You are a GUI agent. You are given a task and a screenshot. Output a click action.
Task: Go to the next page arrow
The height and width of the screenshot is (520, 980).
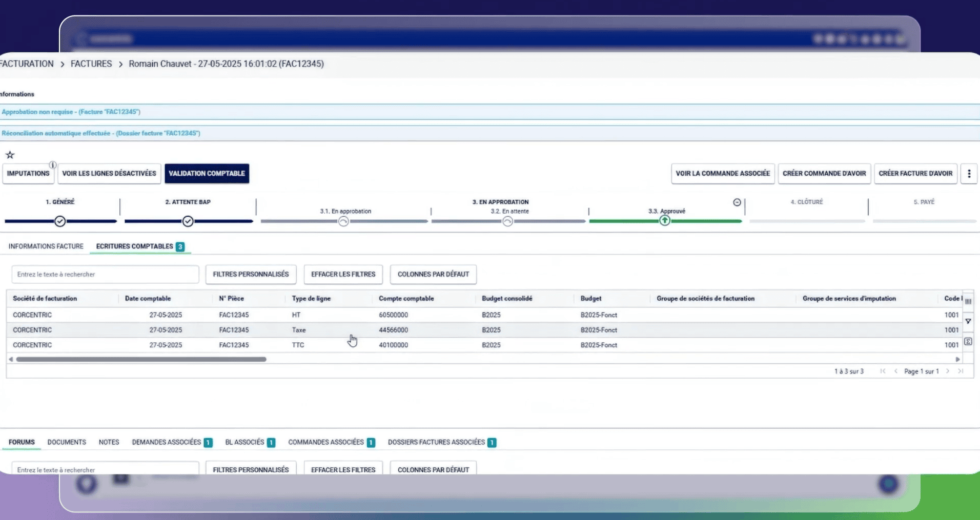pos(948,371)
